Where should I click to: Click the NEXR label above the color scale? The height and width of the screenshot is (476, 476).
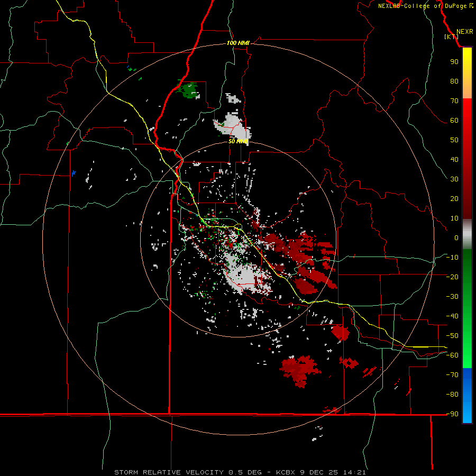click(x=464, y=32)
